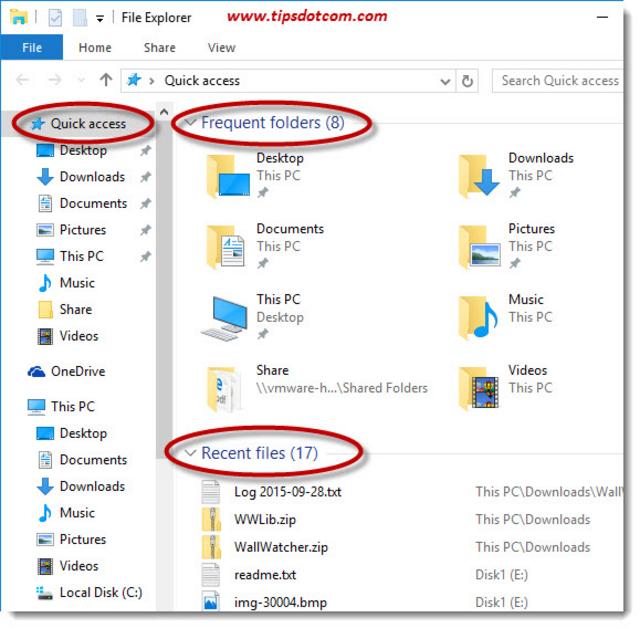This screenshot has height=628, width=640.
Task: Click the Back navigation arrow
Action: [x=23, y=80]
